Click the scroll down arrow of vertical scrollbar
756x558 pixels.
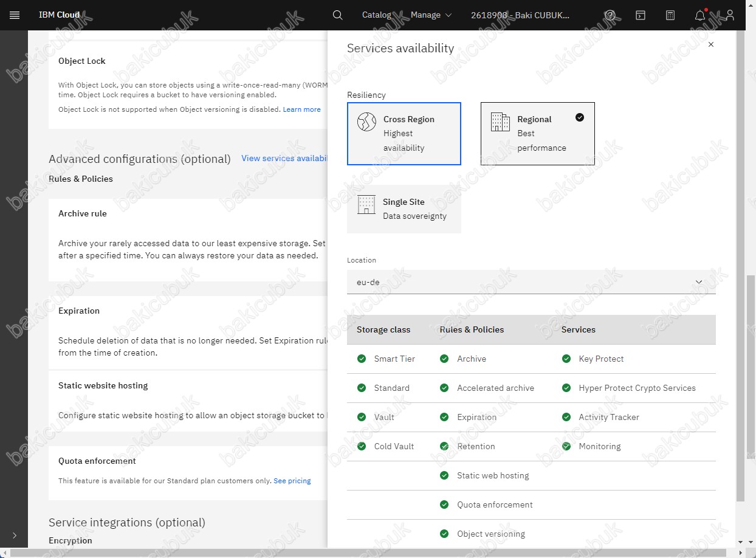[751, 542]
